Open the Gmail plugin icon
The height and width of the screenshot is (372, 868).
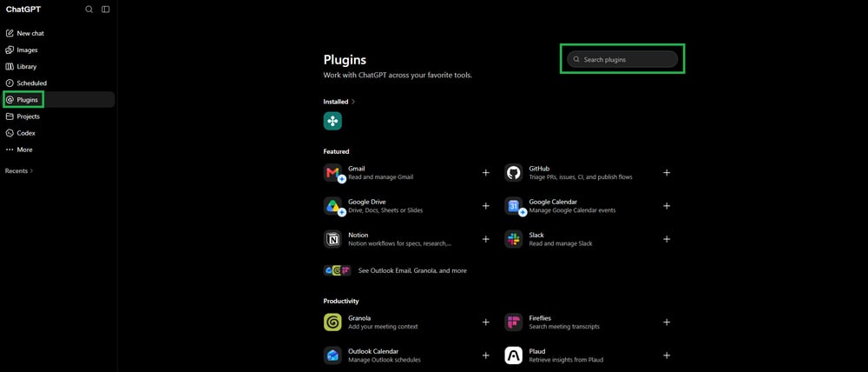tap(332, 173)
